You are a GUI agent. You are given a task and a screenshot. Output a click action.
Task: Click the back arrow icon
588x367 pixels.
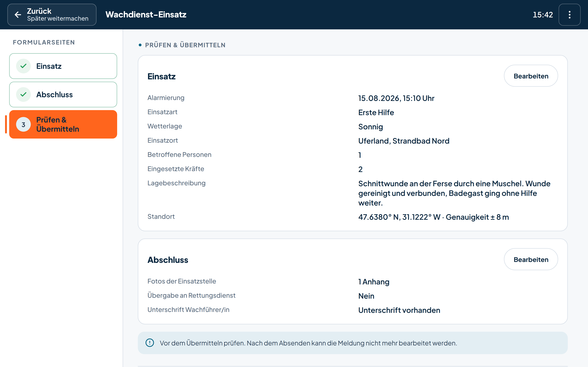(18, 15)
